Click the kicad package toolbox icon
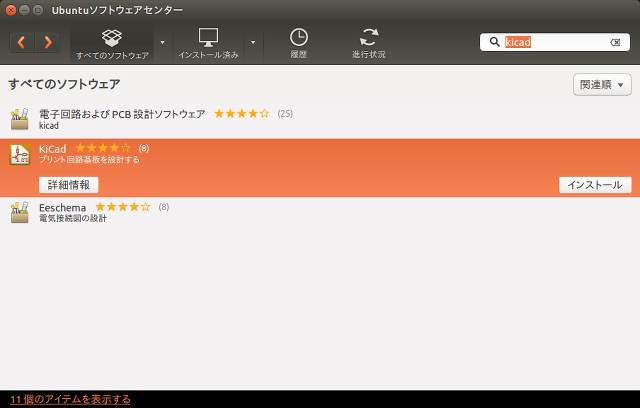Image resolution: width=640 pixels, height=408 pixels. pyautogui.click(x=20, y=119)
